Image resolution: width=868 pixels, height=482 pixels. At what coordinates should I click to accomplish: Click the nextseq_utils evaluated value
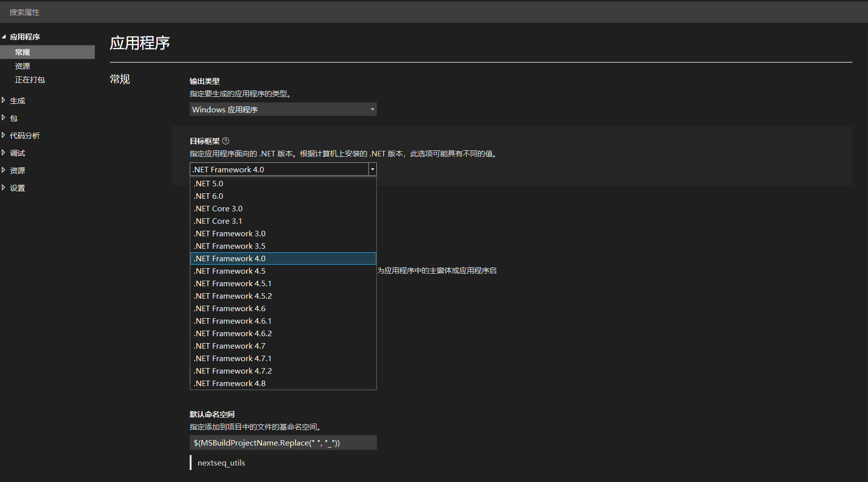pyautogui.click(x=221, y=463)
